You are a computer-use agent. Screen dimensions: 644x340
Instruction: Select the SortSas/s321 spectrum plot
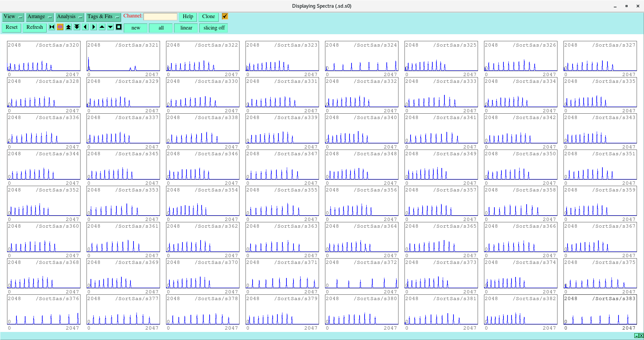click(x=123, y=56)
